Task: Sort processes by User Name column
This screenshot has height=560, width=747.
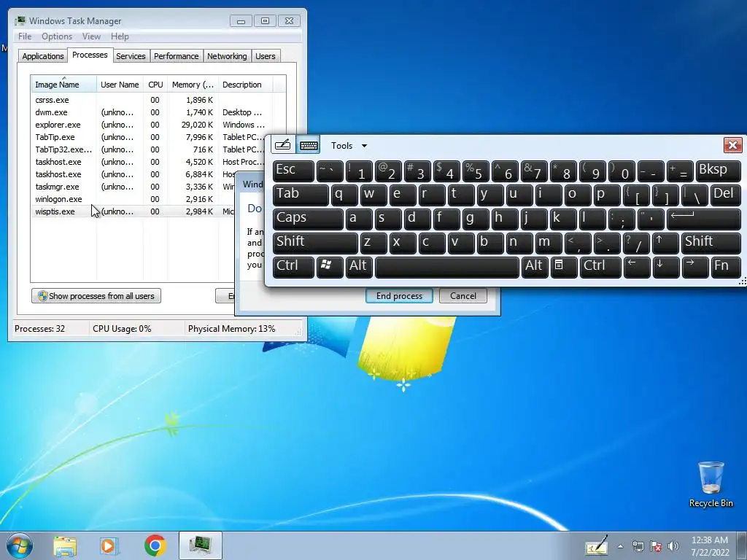Action: point(120,85)
